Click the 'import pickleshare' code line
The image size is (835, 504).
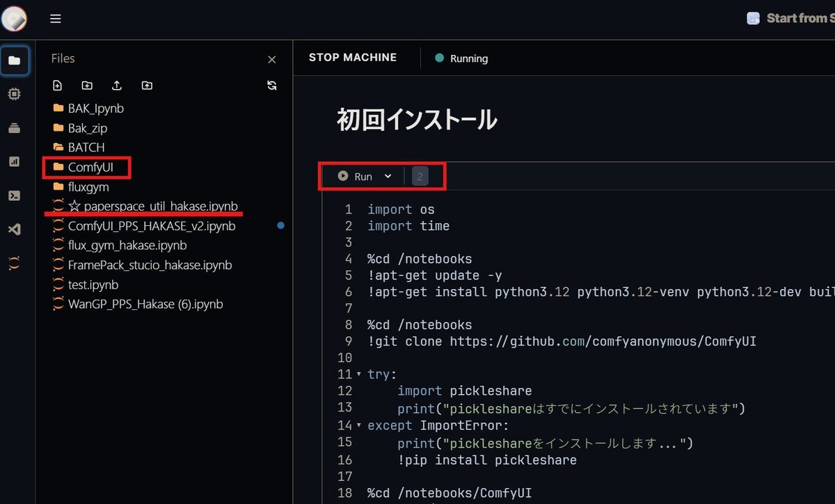click(465, 391)
